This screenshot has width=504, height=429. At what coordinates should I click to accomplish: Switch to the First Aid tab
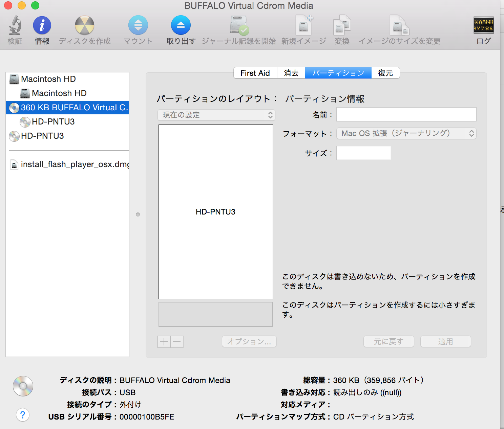point(255,73)
